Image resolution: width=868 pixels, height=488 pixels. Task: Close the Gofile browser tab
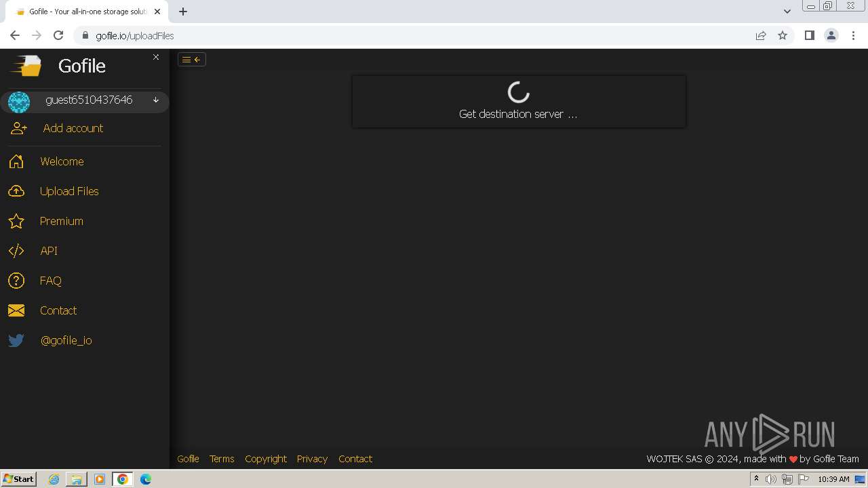click(157, 12)
